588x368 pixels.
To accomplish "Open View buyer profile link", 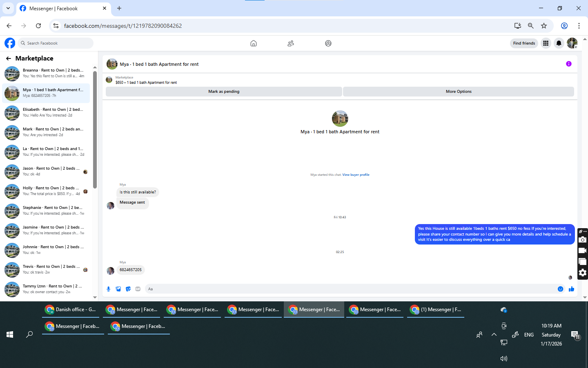I will point(356,175).
